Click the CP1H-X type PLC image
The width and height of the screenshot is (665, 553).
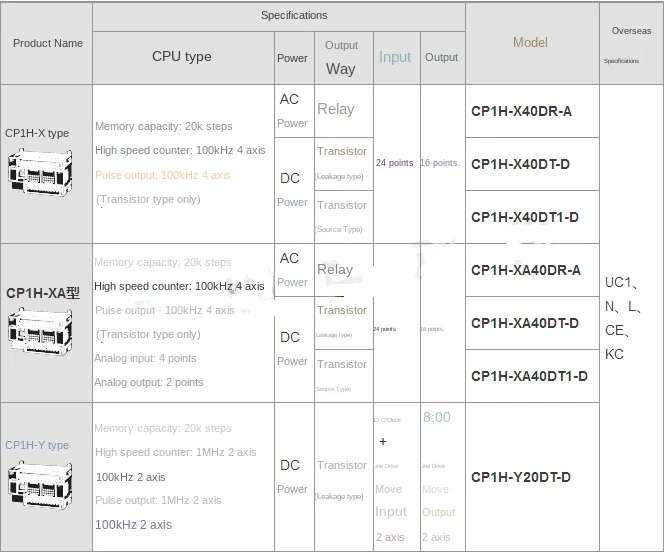pyautogui.click(x=40, y=172)
